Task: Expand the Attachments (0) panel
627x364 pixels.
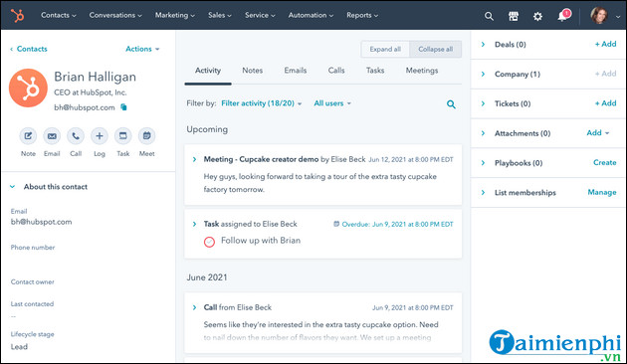Action: click(x=483, y=133)
